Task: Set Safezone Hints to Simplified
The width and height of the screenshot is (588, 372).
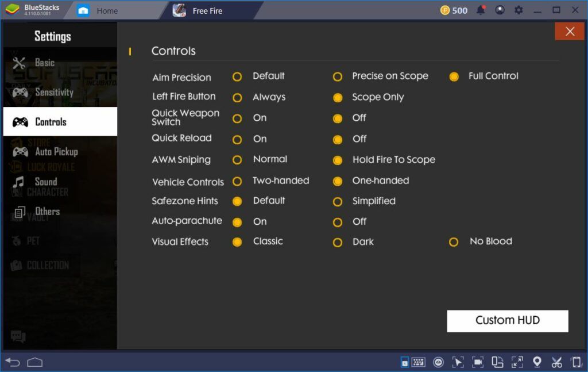Action: 338,202
